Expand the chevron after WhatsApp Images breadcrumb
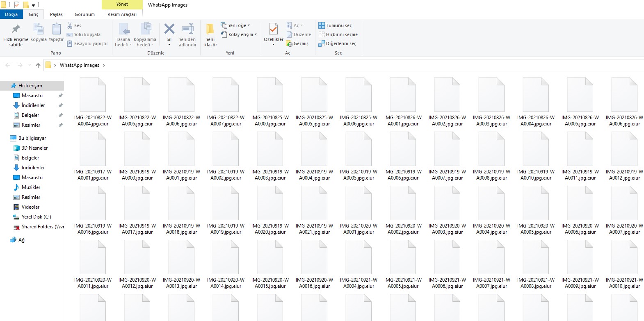This screenshot has height=321, width=644. (104, 65)
